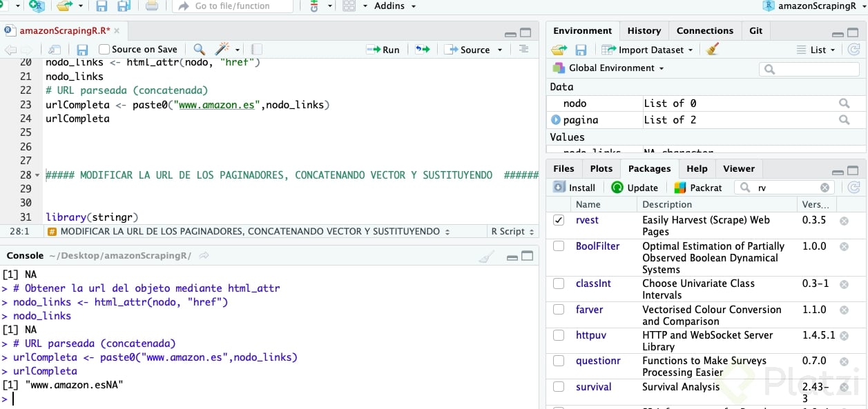Viewport: 868px width, 409px height.
Task: Open the code tools magic wand
Action: pyautogui.click(x=222, y=50)
